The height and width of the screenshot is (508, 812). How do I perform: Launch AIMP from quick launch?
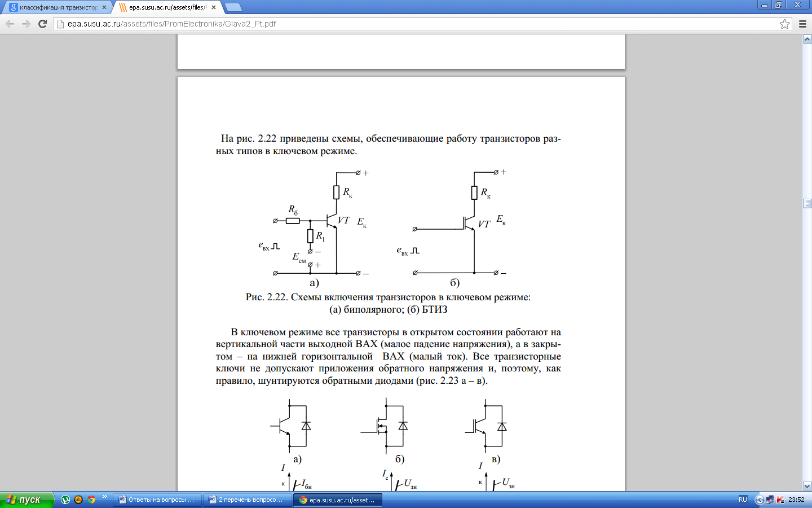click(x=78, y=500)
